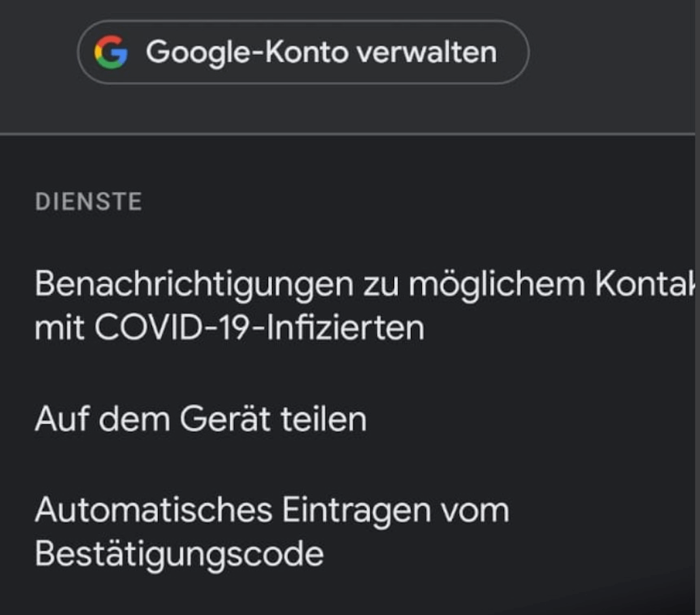
Task: Tap the 'Automatisches Eintragen vom' line
Action: [x=271, y=510]
